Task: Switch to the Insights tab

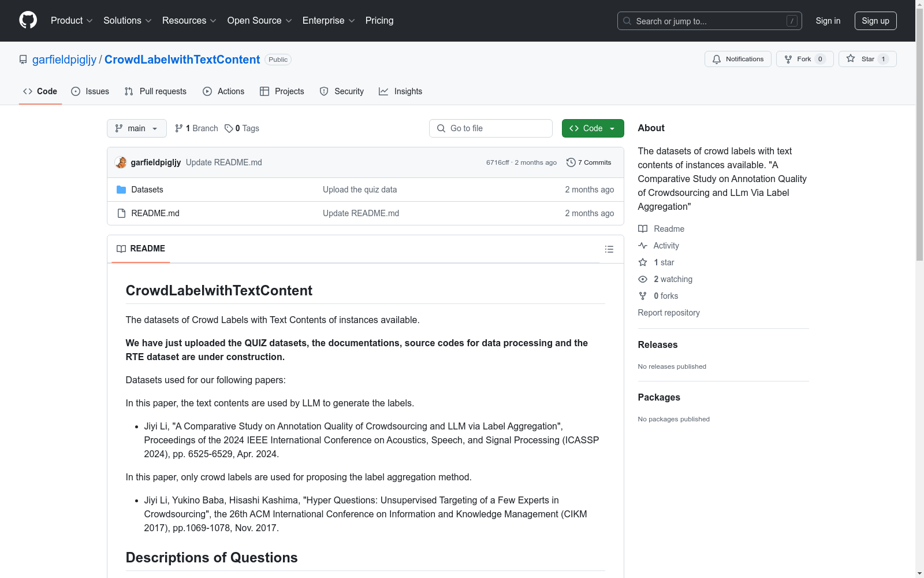Action: tap(401, 91)
